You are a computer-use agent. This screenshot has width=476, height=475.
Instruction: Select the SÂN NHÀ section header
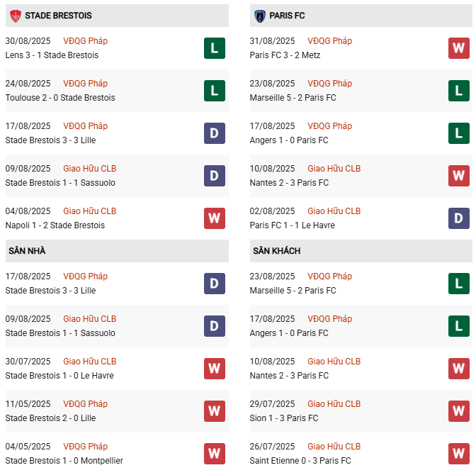point(27,251)
